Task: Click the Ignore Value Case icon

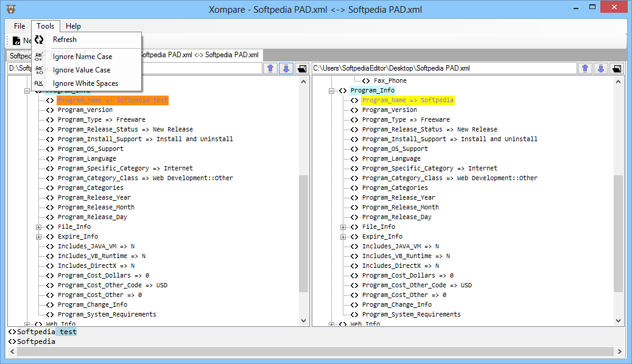Action: (39, 70)
